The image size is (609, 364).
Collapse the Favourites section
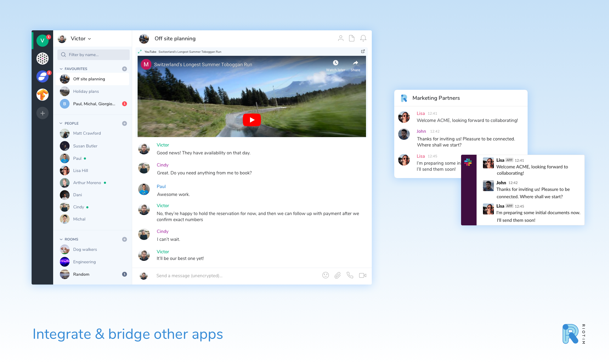click(61, 69)
